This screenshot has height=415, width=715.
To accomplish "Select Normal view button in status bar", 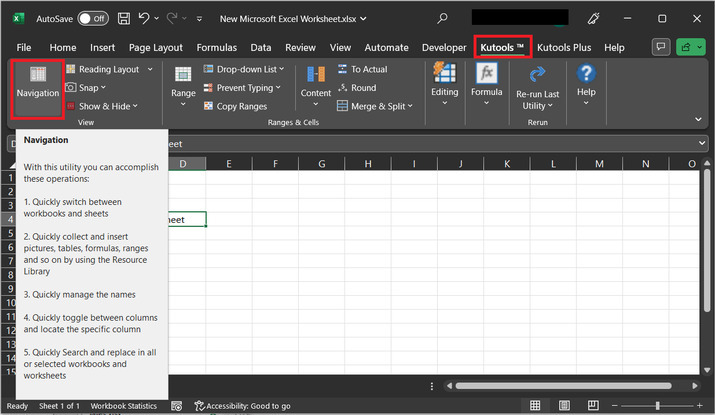I will 536,406.
